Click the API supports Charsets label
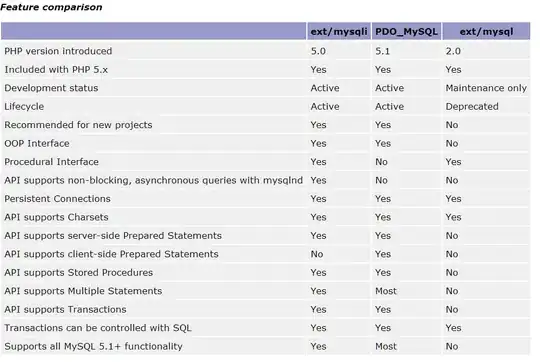Image resolution: width=540 pixels, height=362 pixels. 56,217
